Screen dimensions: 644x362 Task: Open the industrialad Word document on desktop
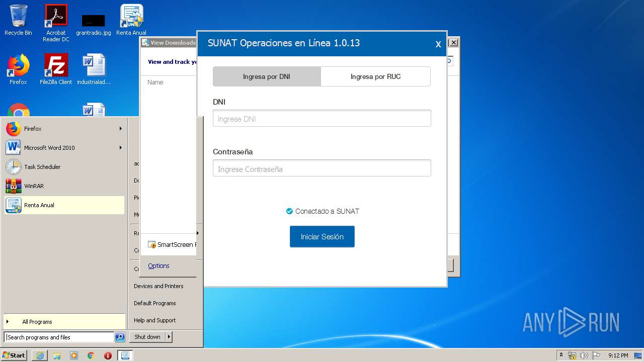(94, 69)
